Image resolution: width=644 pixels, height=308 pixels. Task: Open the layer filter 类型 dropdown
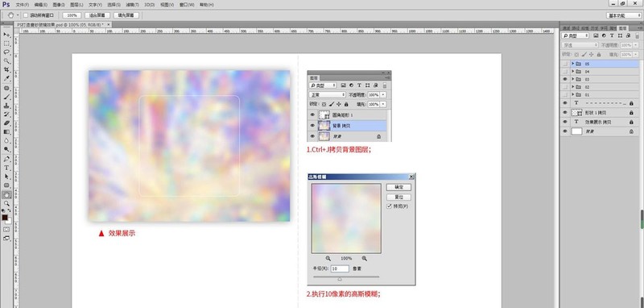(x=576, y=36)
